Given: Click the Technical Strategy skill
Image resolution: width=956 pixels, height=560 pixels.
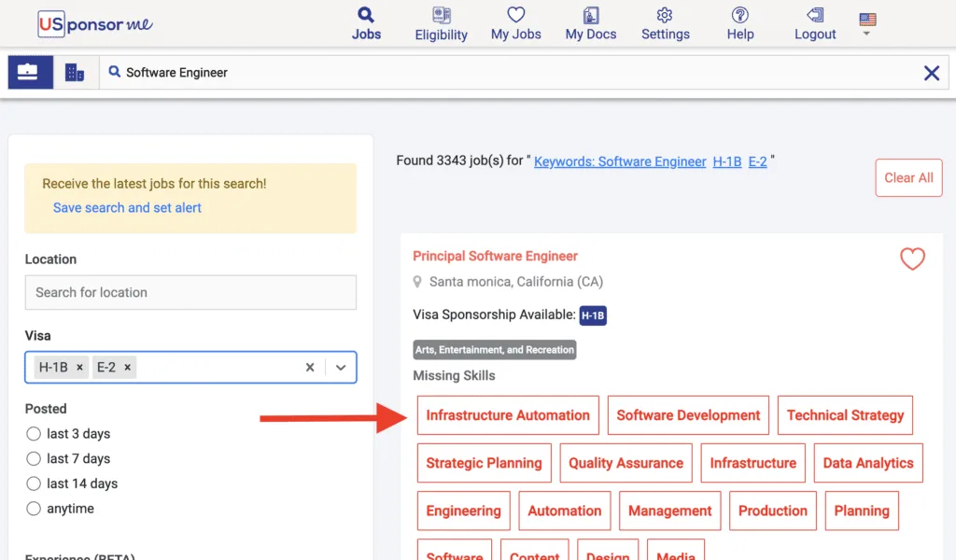Looking at the screenshot, I should [x=845, y=415].
